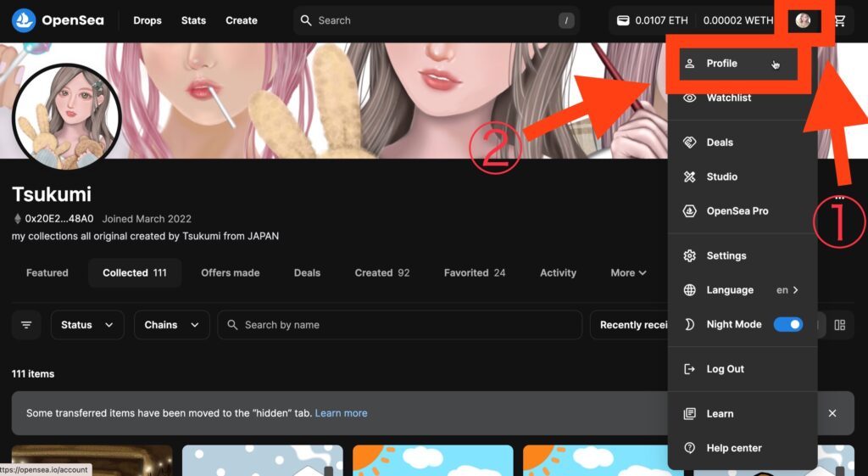Screen dimensions: 868x476
Task: Open the wallet balance icon
Action: coord(623,20)
